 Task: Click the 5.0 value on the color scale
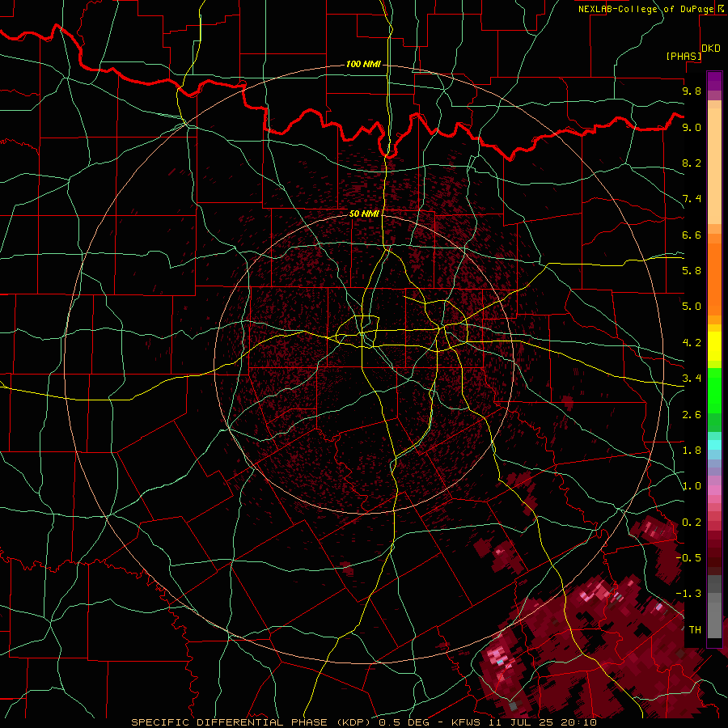692,307
